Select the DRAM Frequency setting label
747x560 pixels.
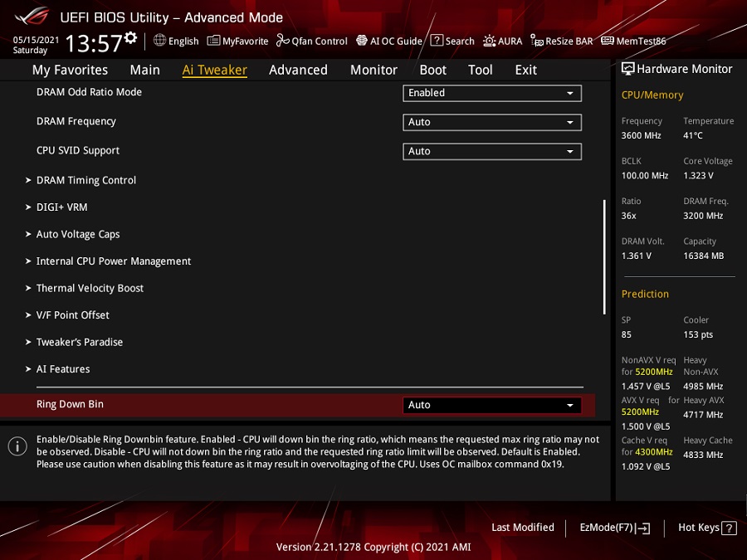pyautogui.click(x=76, y=121)
